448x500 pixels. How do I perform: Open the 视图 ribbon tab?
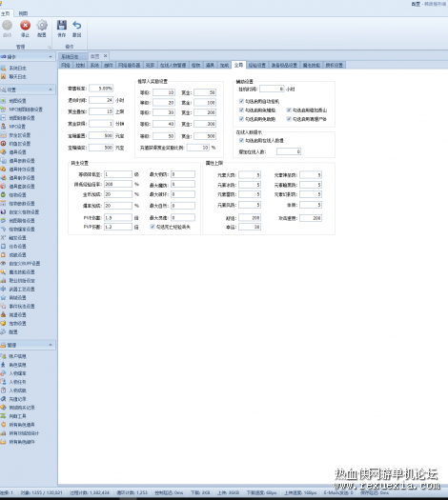coord(23,13)
